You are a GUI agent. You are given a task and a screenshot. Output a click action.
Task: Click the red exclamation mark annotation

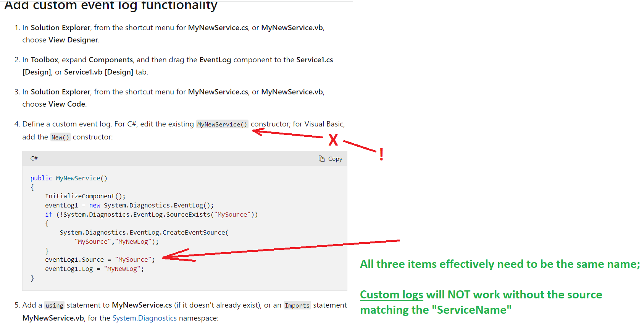click(x=381, y=154)
